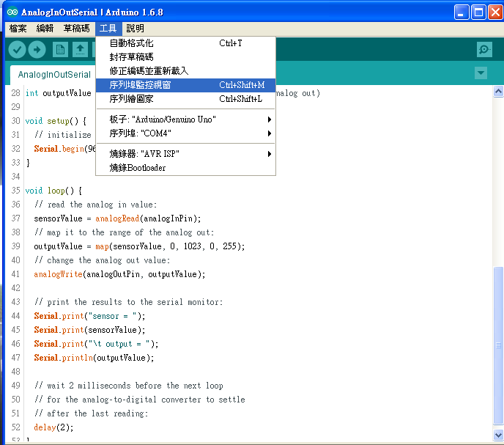The image size is (504, 445).
Task: Choose 封存草稿碼 menu entry
Action: coord(186,57)
